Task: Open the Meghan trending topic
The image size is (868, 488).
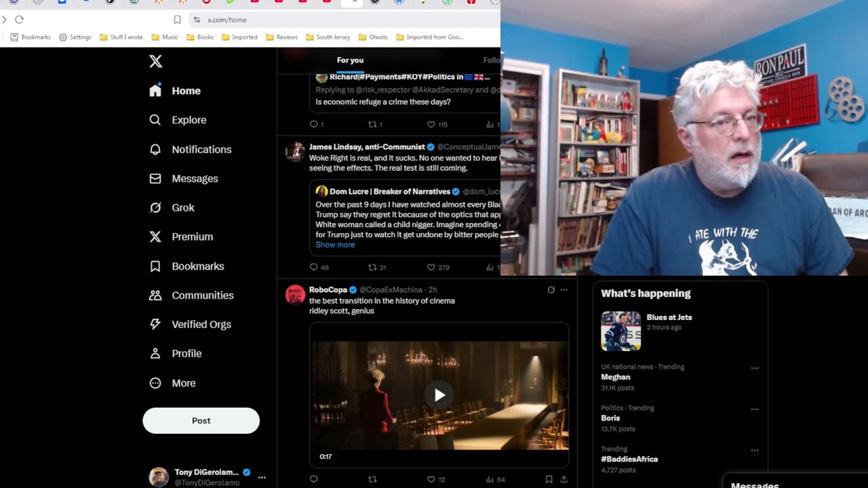Action: point(615,377)
